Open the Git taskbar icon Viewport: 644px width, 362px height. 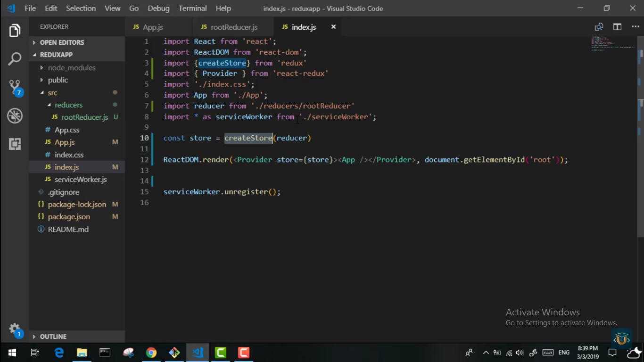coord(174,353)
